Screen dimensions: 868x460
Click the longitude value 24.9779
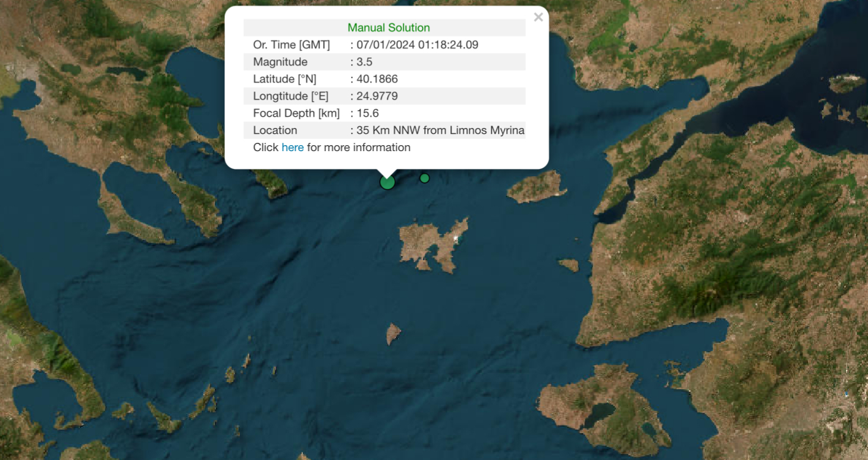pyautogui.click(x=377, y=96)
